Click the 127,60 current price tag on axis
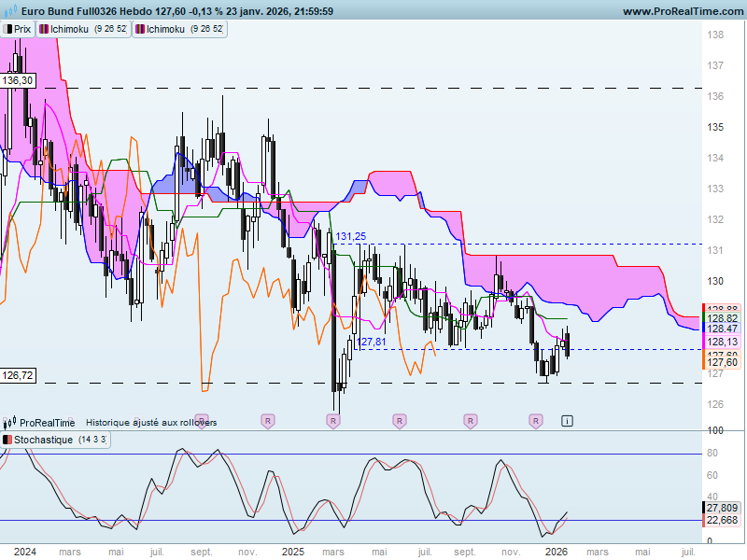 [x=722, y=362]
